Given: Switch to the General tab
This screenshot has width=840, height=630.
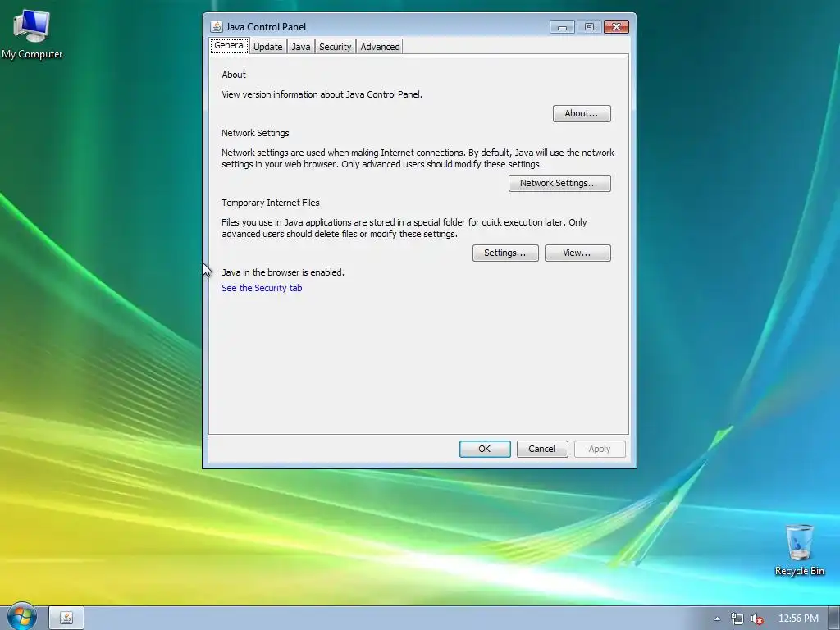Looking at the screenshot, I should pyautogui.click(x=230, y=46).
